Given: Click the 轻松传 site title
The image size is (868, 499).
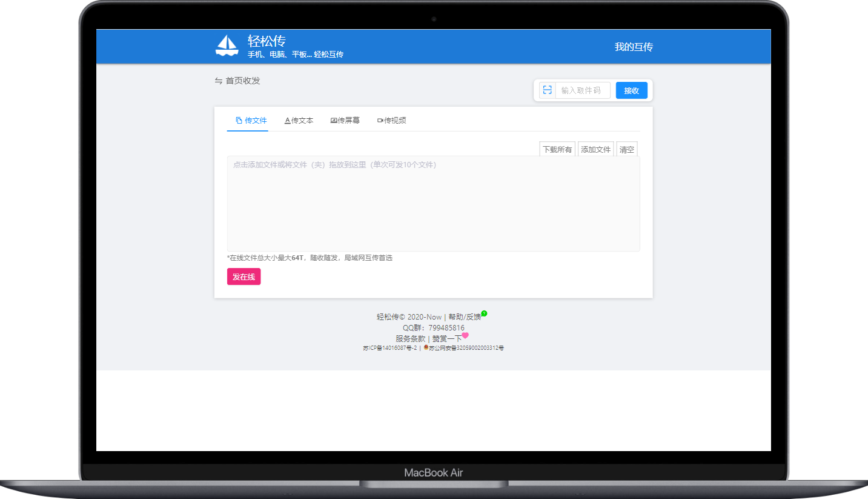Looking at the screenshot, I should click(267, 41).
